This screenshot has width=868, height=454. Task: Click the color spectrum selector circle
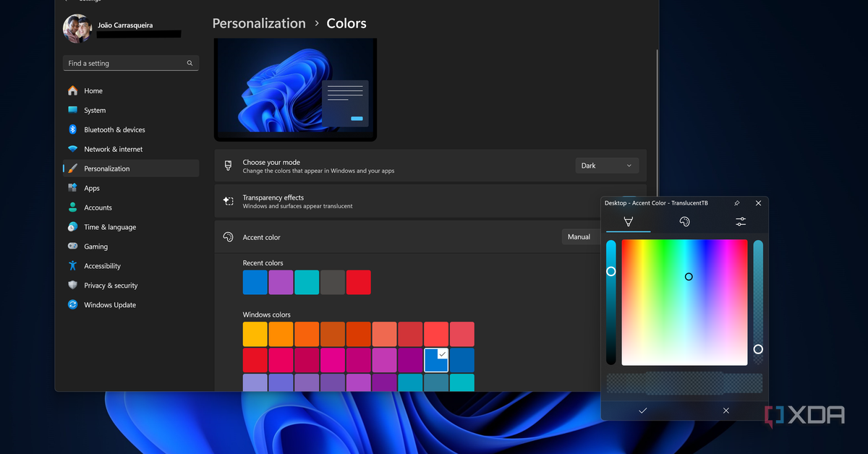click(689, 277)
